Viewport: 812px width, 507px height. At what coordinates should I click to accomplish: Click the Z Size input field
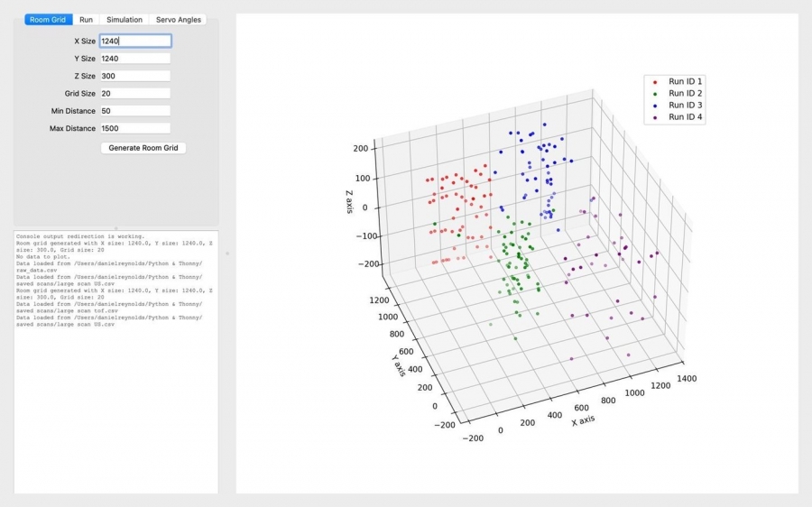135,76
